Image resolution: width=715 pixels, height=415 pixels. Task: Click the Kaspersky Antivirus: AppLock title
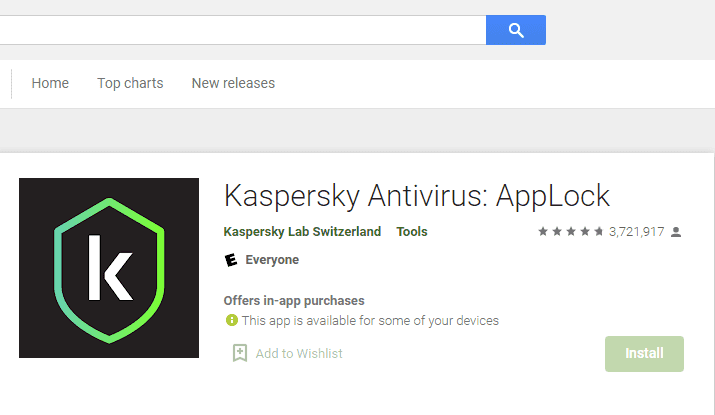pyautogui.click(x=417, y=197)
